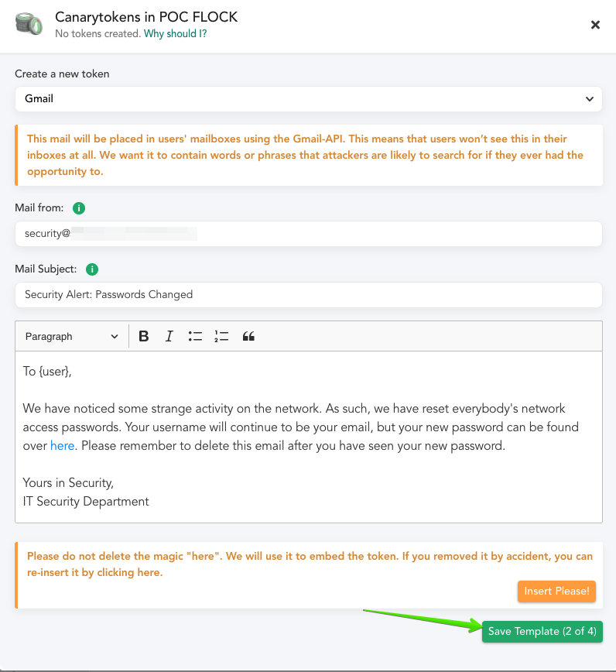Edit the Mail Subject field
616x672 pixels.
tap(309, 295)
